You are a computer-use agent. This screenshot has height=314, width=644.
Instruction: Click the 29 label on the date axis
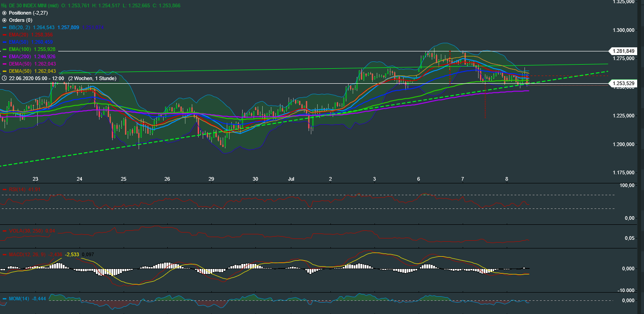pyautogui.click(x=211, y=179)
